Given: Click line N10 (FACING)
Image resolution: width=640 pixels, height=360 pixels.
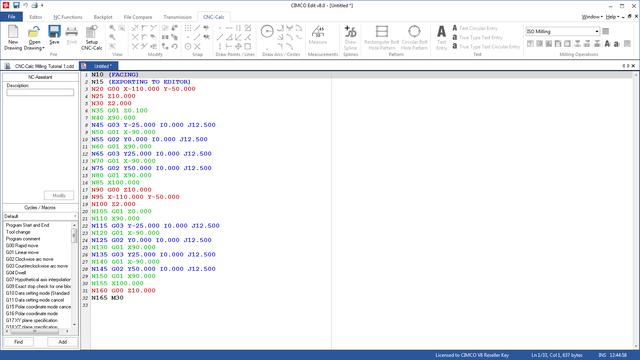Looking at the screenshot, I should [x=115, y=75].
